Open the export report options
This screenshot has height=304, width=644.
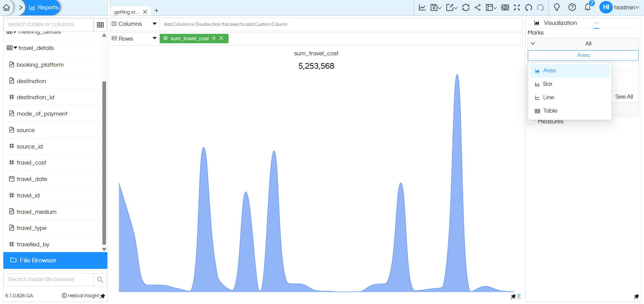pos(451,7)
